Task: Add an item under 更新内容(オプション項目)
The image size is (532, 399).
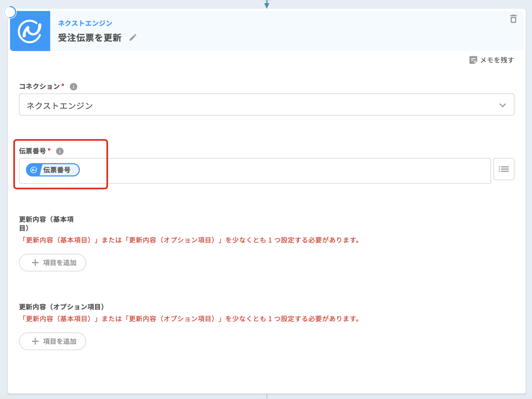Action: pyautogui.click(x=52, y=341)
